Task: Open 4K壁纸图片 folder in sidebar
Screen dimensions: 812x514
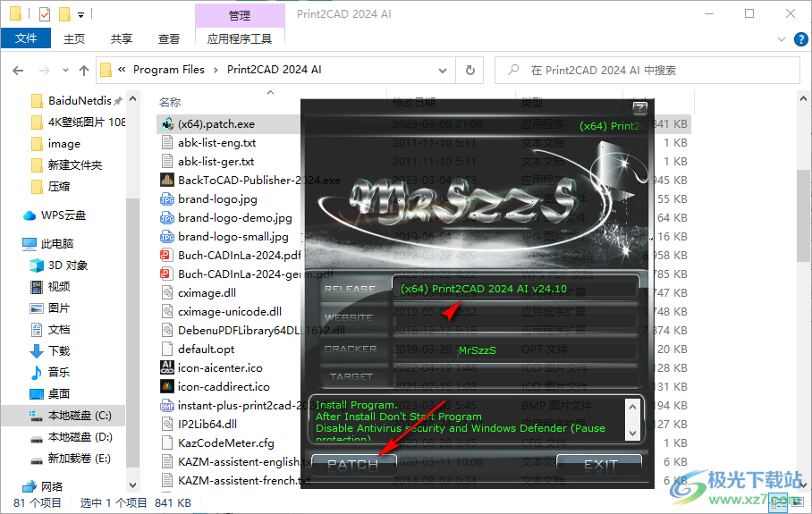Action: [x=78, y=122]
